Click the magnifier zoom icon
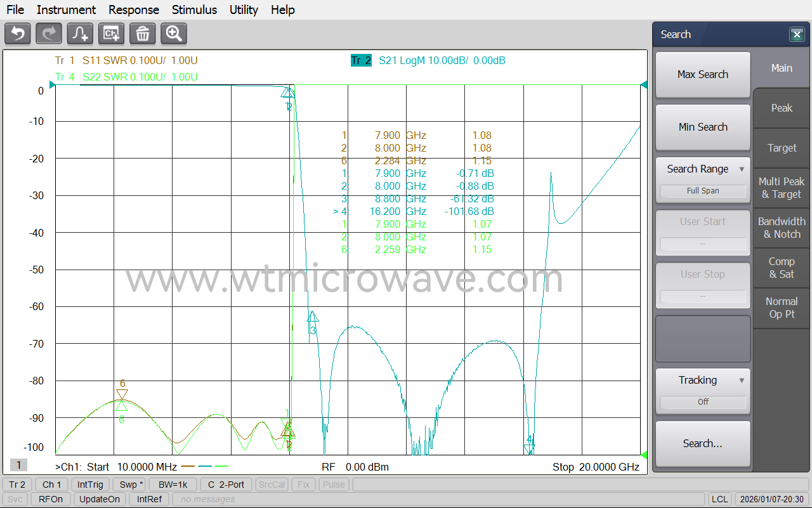Screen dimensions: 812x508 [x=173, y=34]
